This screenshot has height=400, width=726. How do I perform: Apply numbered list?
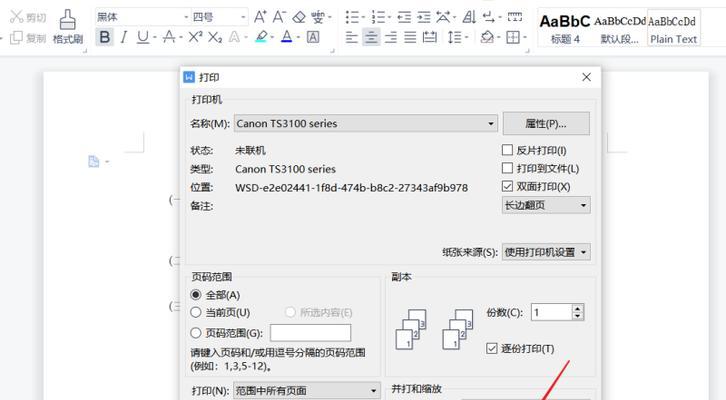(x=378, y=18)
